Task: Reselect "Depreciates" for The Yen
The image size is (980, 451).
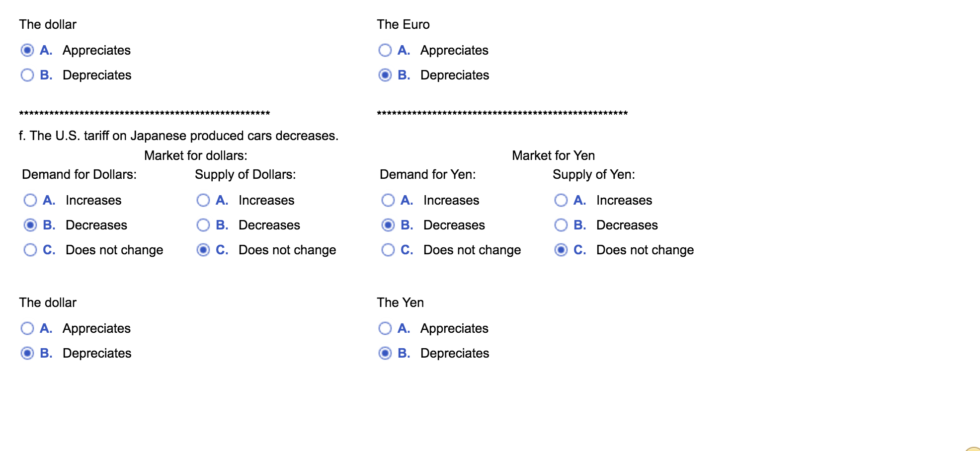Action: point(385,353)
